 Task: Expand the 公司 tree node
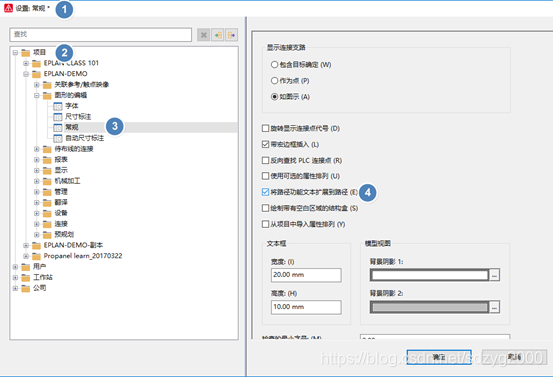point(15,288)
